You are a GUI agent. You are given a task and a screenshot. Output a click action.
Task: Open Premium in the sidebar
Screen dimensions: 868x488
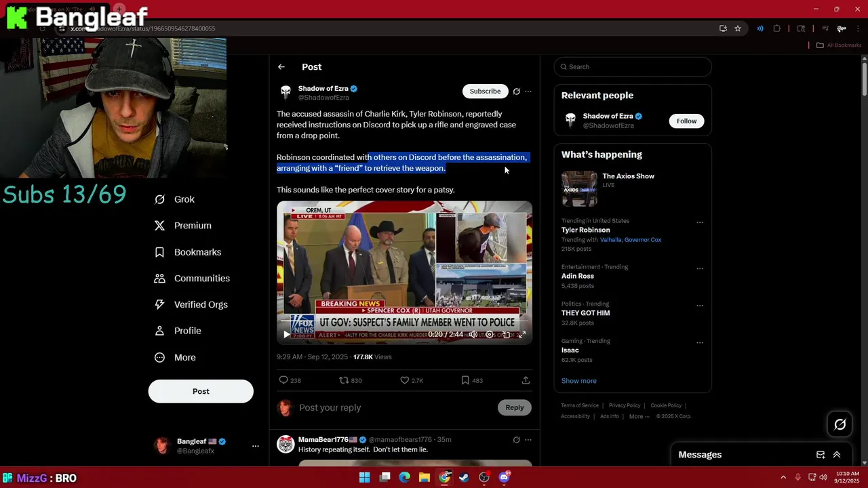(183, 226)
